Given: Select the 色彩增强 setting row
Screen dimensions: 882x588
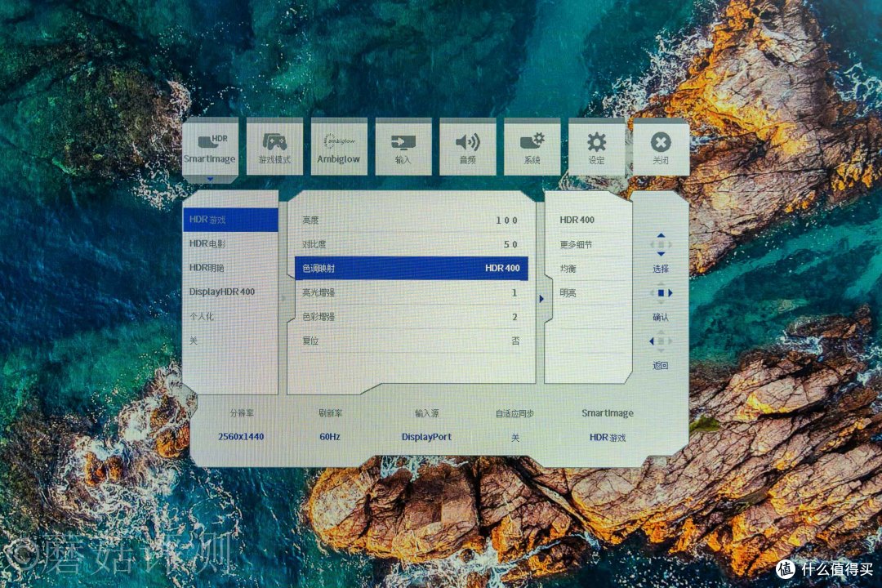Looking at the screenshot, I should point(411,317).
